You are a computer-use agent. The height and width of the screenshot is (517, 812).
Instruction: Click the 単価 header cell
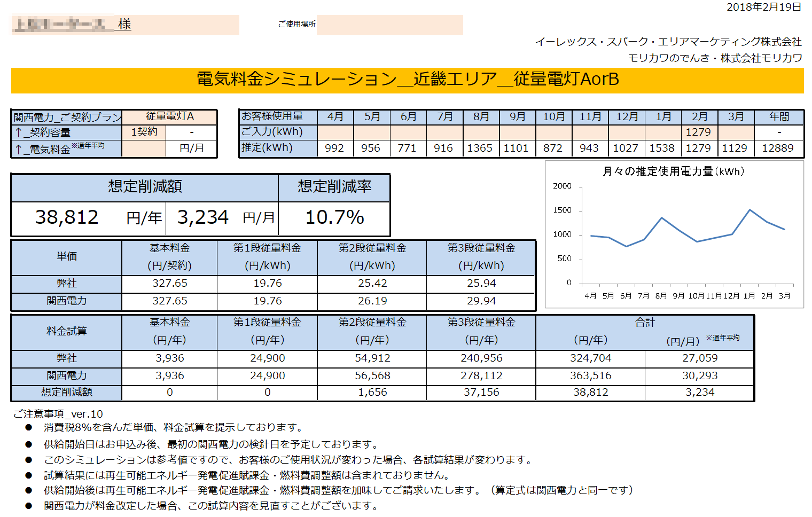click(67, 257)
